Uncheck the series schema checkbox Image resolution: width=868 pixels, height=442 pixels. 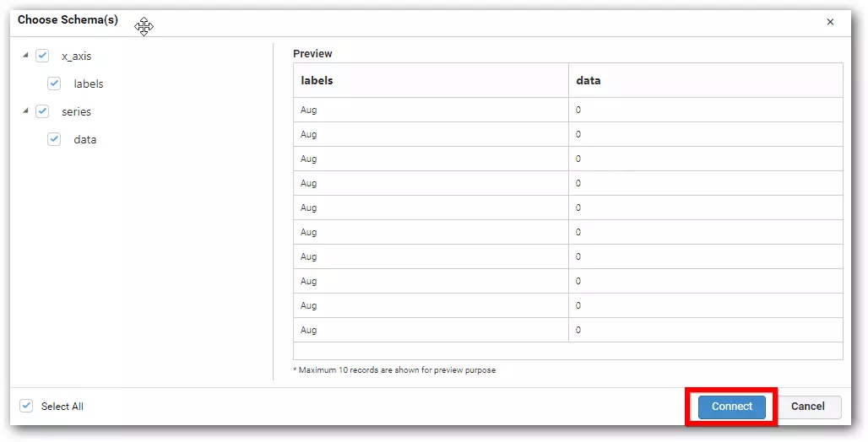pos(42,111)
